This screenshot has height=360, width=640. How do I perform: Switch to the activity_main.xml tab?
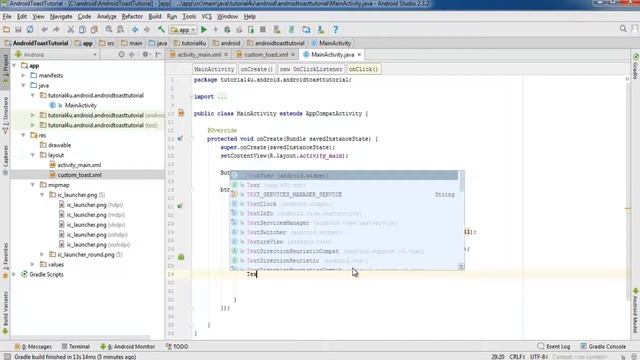(199, 54)
